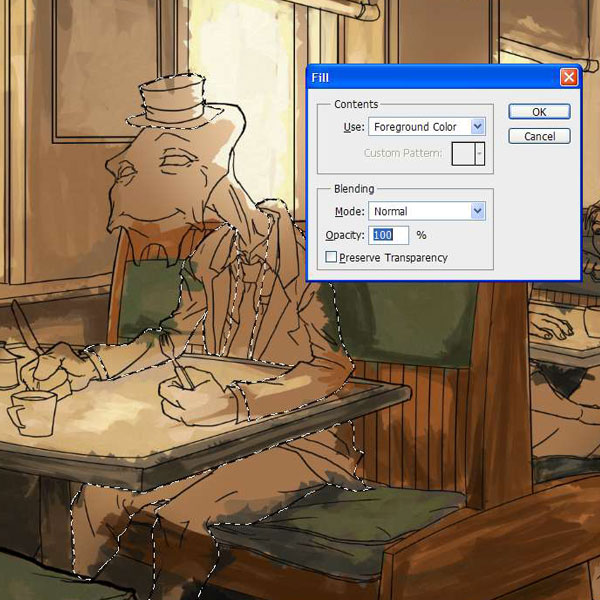Open the blending Mode dropdown
600x600 pixels.
427,211
